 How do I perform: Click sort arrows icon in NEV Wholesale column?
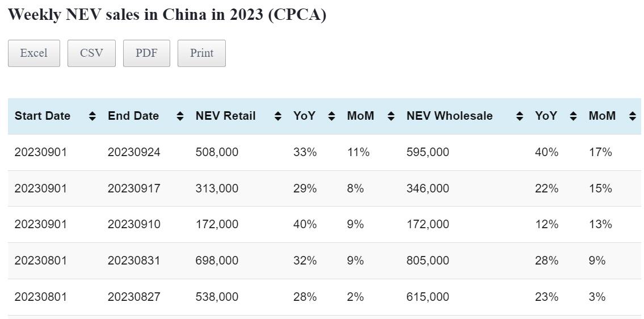click(x=519, y=116)
